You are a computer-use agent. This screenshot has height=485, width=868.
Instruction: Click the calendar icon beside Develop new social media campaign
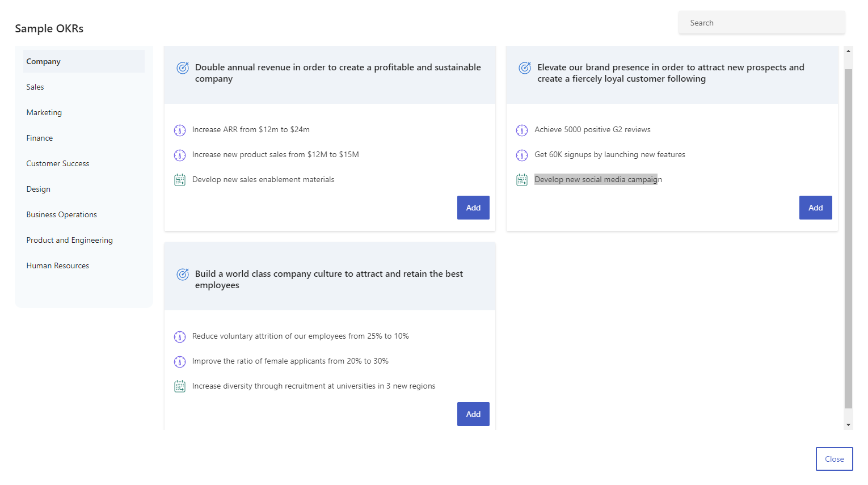[x=522, y=180]
